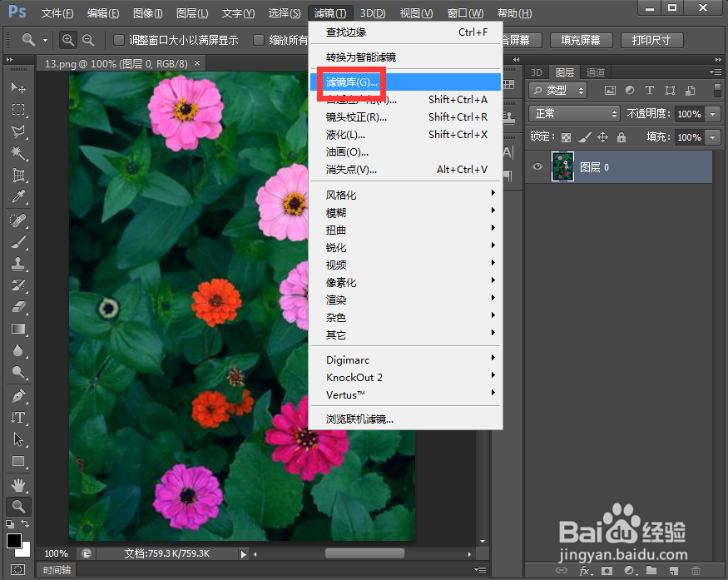Open the add layer style fx menu

click(586, 571)
